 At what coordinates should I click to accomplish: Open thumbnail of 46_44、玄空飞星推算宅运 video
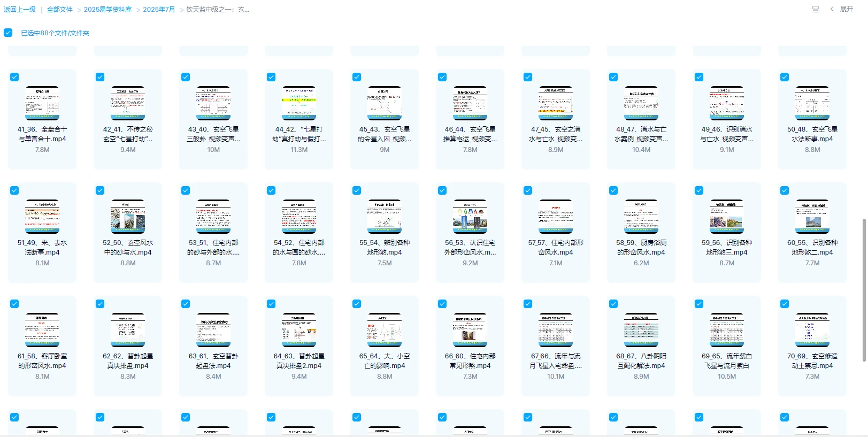click(470, 103)
